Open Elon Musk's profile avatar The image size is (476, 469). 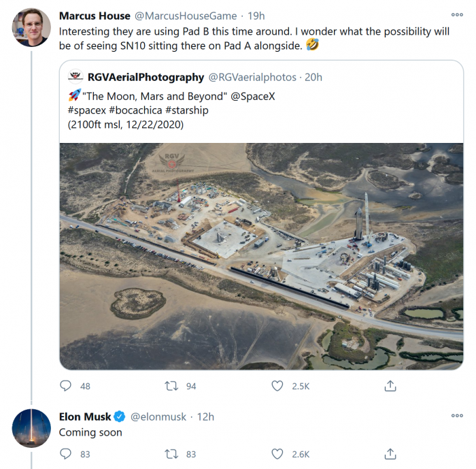31,428
